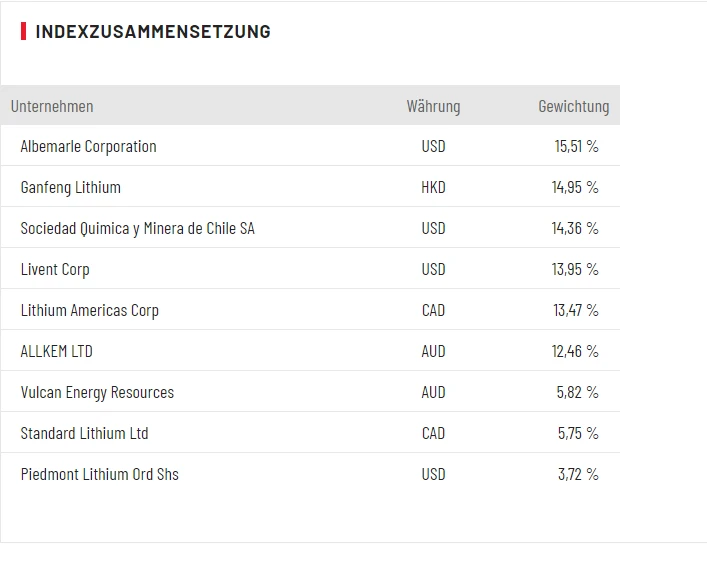
Task: Open Vulcan Energy Resources entry
Action: tap(97, 393)
